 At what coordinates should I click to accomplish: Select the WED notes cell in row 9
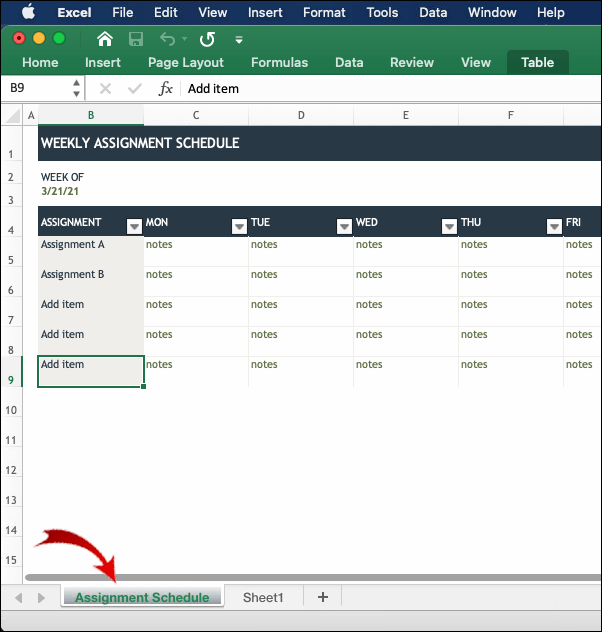tap(406, 371)
